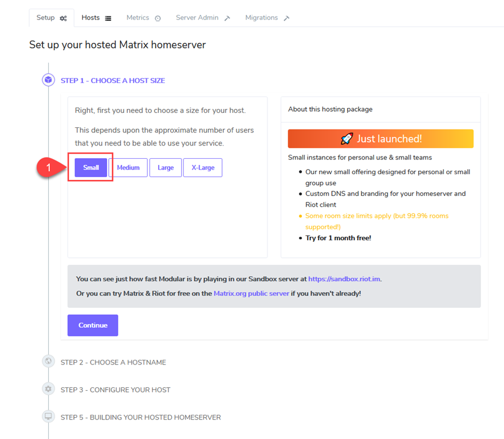Click the gear icon beside Step 3
Screen dimensions: 504x439
tap(48, 389)
